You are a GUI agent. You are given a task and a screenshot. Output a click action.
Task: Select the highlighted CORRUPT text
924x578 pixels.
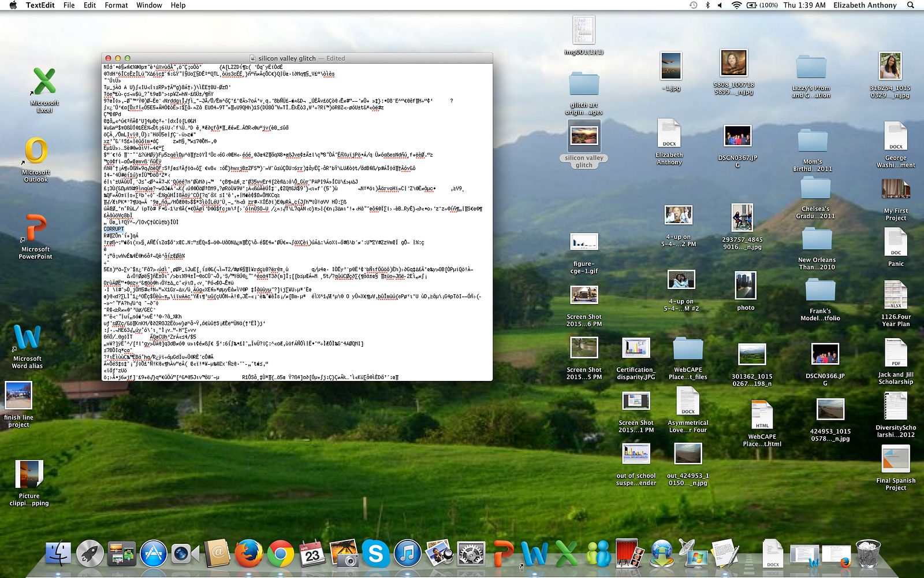(x=114, y=229)
